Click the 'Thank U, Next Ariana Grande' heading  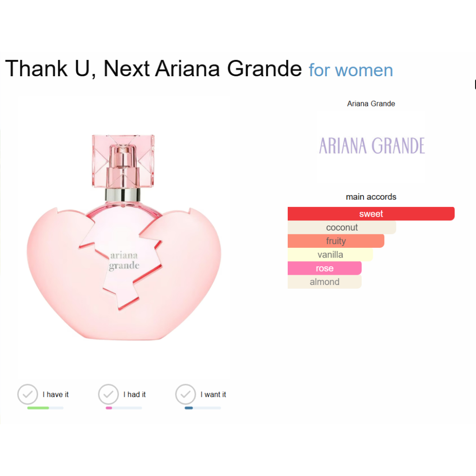coord(153,69)
